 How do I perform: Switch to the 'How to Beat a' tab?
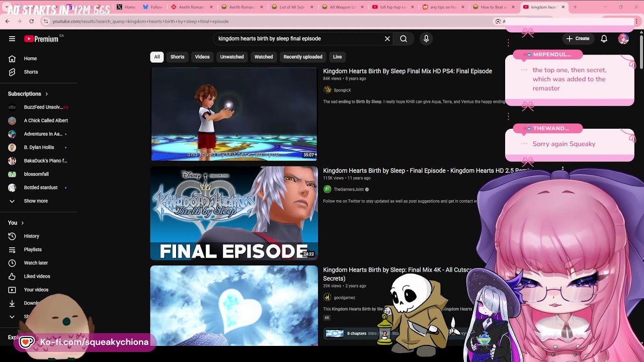tap(494, 7)
